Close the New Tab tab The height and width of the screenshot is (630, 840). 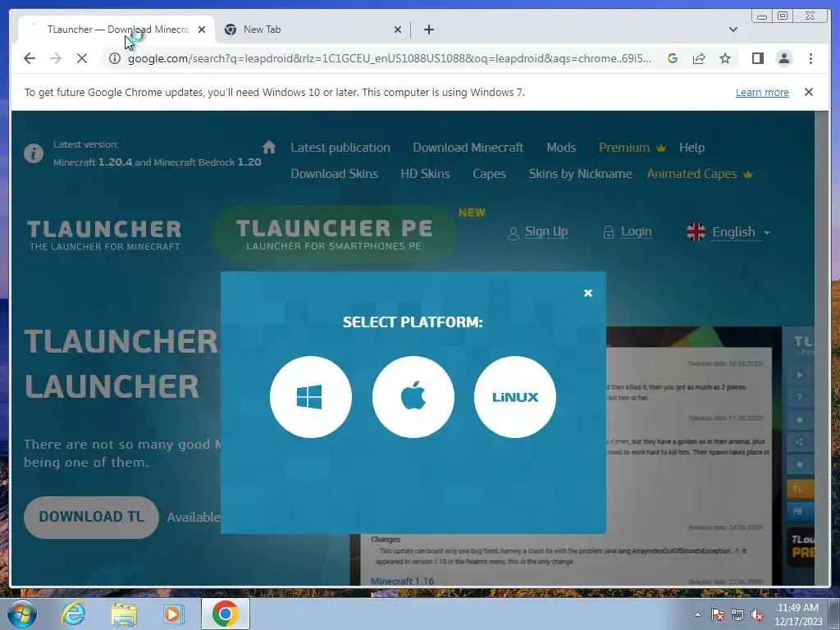398,30
